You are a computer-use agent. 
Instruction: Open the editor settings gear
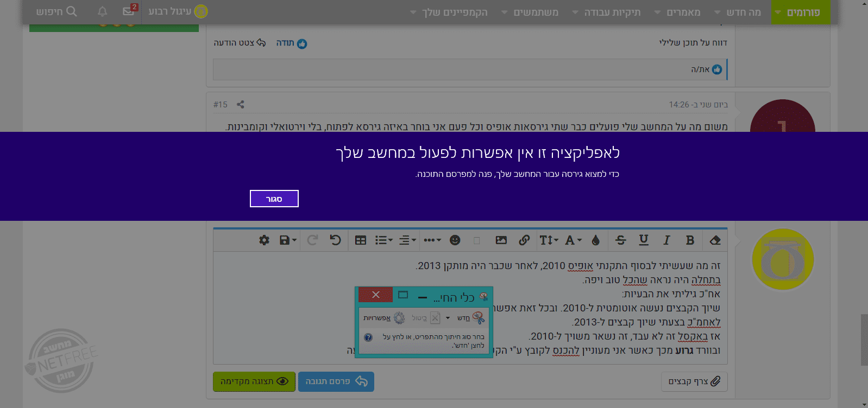[265, 240]
